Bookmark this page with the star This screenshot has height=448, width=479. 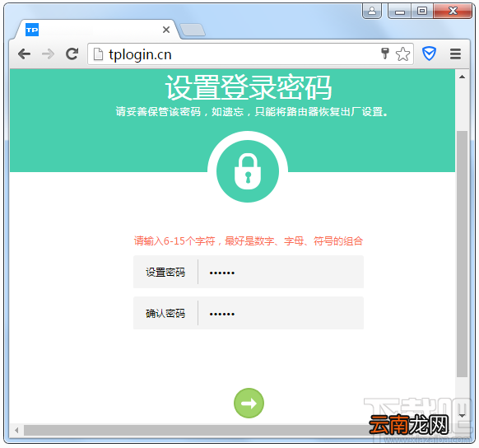tap(402, 54)
